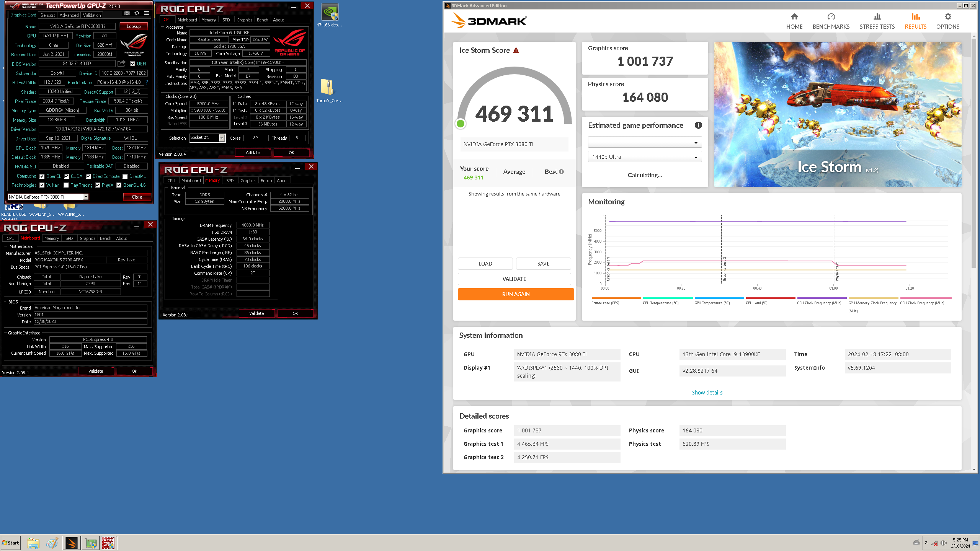Select the REALTEK USB desktop icon
Screen dimensions: 980x551
(x=14, y=211)
